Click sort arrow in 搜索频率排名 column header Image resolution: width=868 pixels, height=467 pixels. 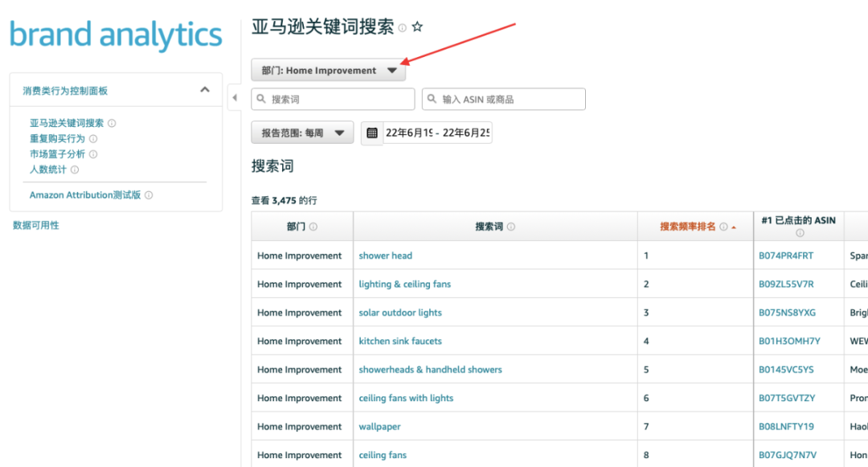734,227
